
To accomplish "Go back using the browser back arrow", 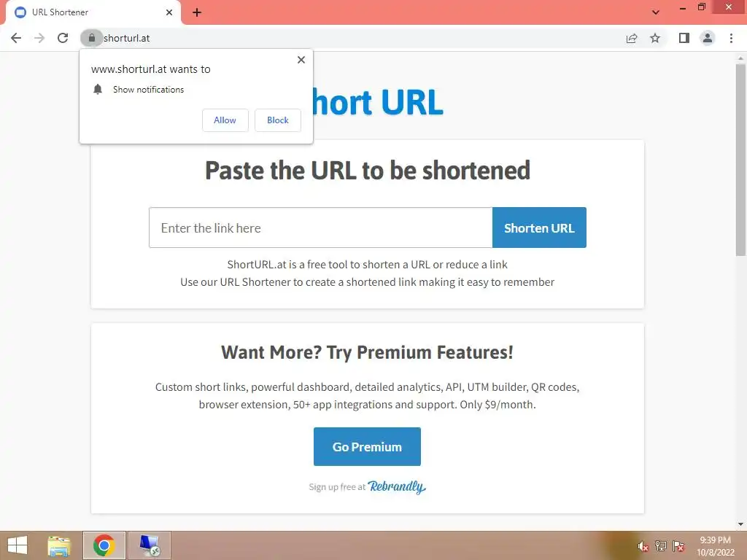I will pos(16,38).
